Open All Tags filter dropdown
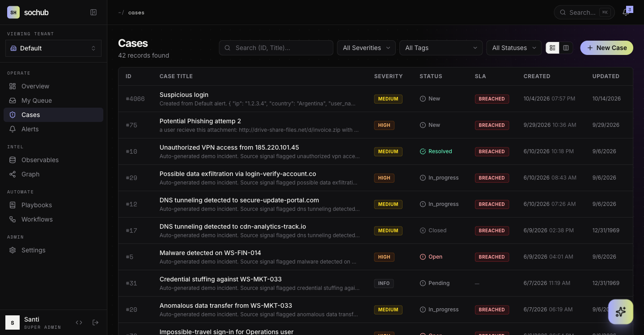The height and width of the screenshot is (335, 644). coord(441,48)
